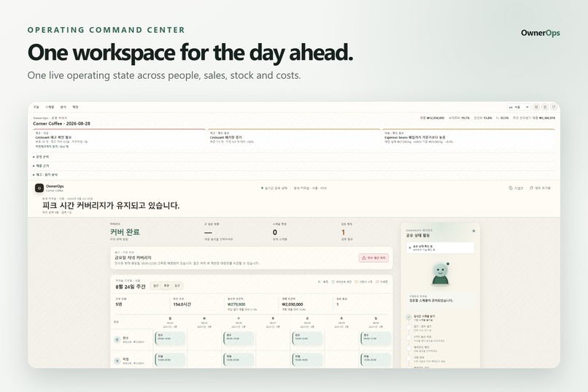Open the Croissant 폐기량 증가 alert card
588x392 pixels.
tap(293, 140)
